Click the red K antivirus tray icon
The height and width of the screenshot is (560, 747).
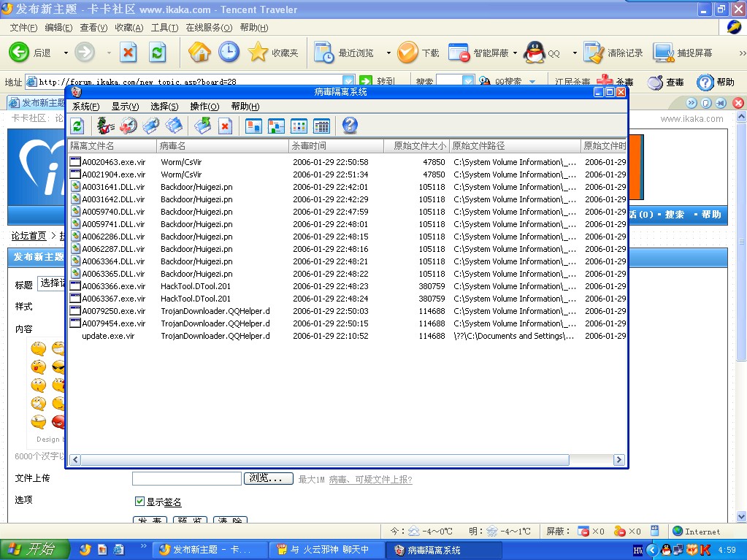705,550
